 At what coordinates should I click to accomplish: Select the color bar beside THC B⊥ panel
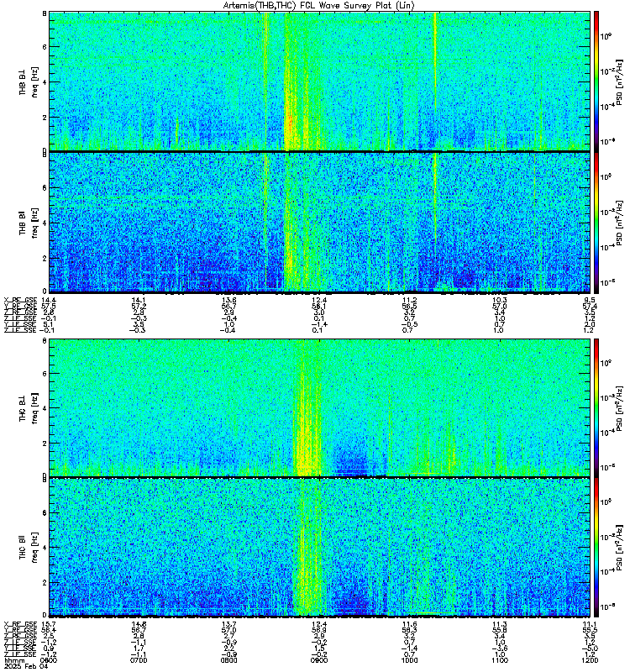click(596, 407)
